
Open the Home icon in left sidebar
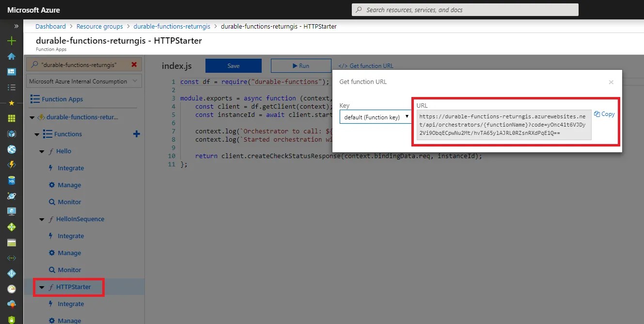pyautogui.click(x=12, y=56)
